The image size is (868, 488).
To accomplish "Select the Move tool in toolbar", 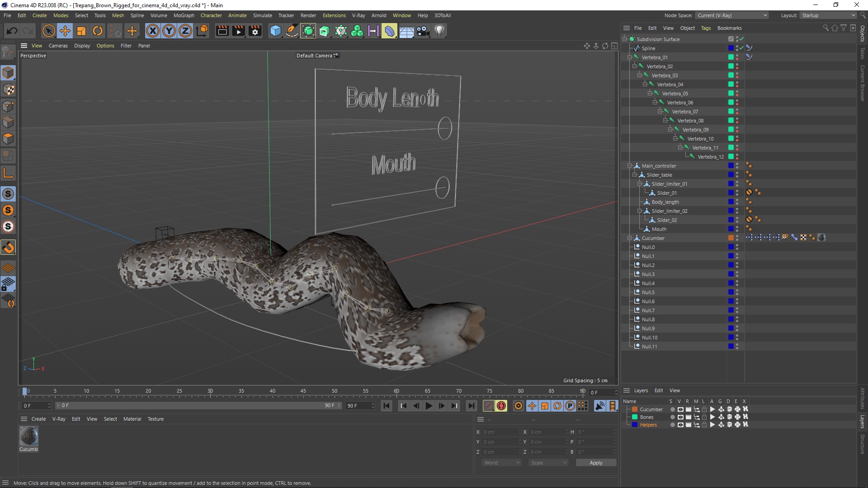I will pyautogui.click(x=65, y=30).
